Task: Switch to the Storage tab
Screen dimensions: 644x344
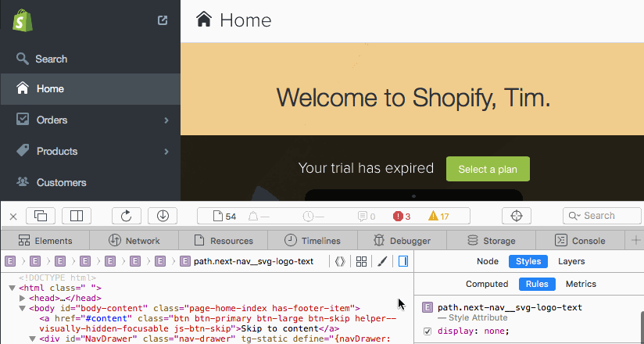Action: tap(492, 241)
